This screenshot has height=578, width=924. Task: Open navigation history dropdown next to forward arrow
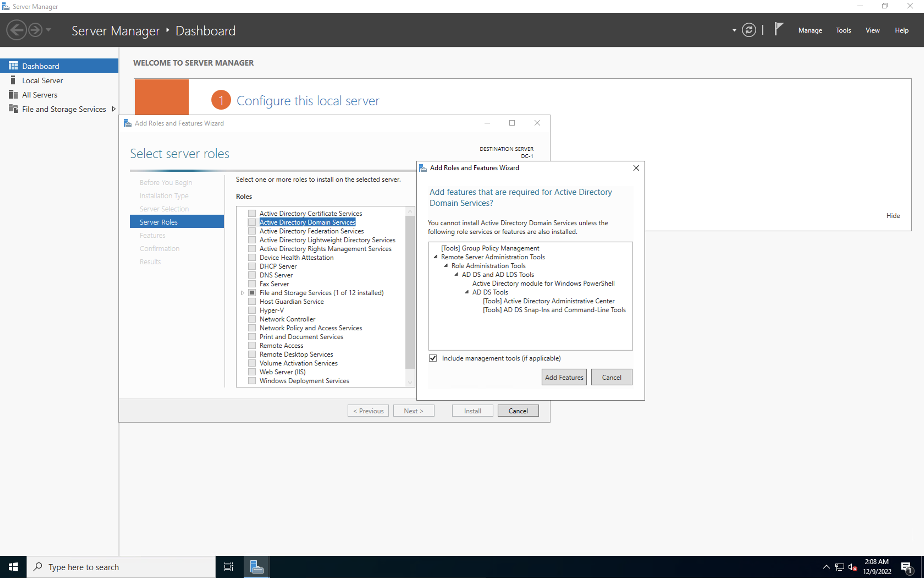48,30
